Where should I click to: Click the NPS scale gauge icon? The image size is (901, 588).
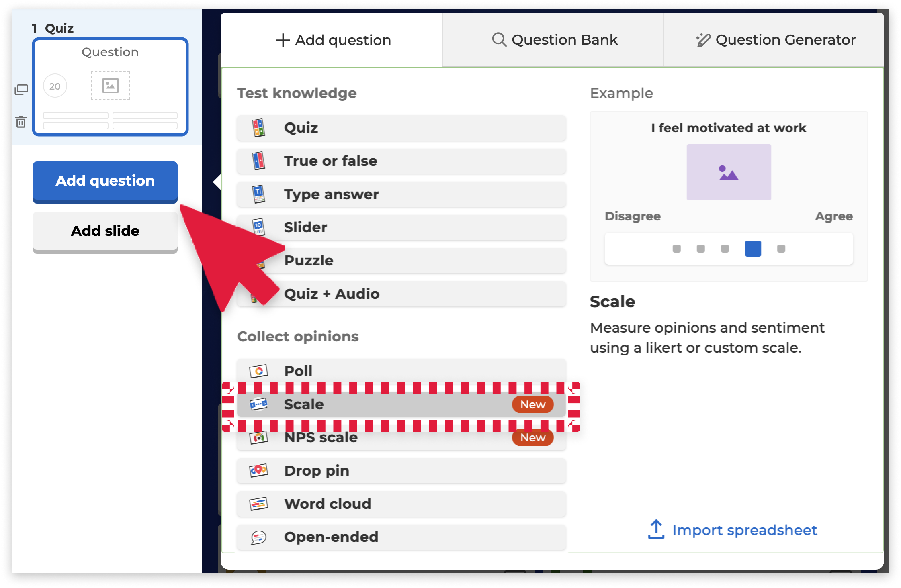[x=258, y=437]
